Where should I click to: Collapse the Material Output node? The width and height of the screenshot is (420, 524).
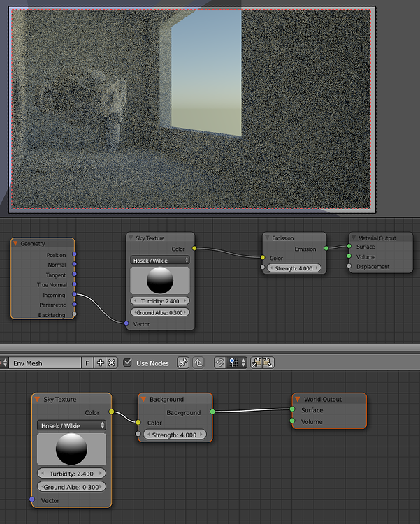point(354,238)
